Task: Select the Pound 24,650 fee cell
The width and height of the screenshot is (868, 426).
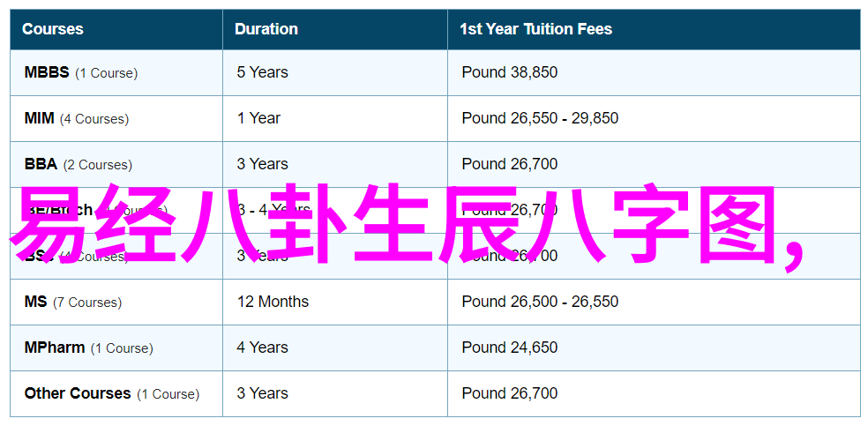Action: 510,348
